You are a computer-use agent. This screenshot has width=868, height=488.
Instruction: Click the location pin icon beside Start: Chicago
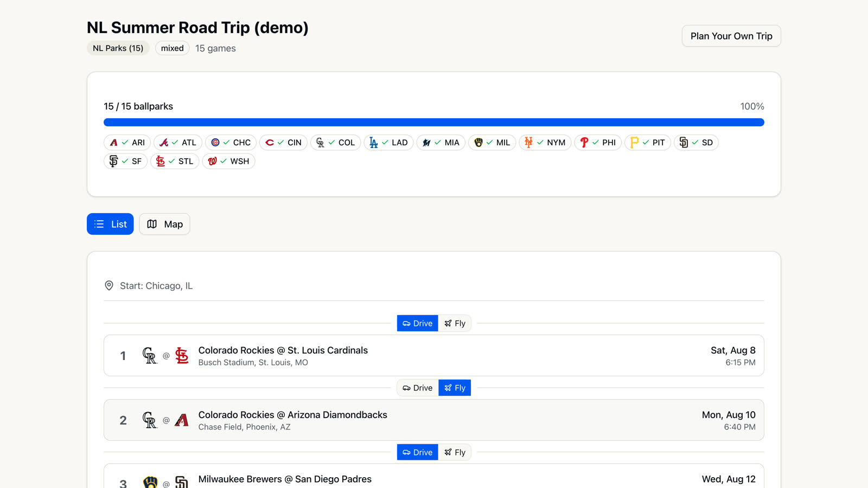(x=109, y=286)
